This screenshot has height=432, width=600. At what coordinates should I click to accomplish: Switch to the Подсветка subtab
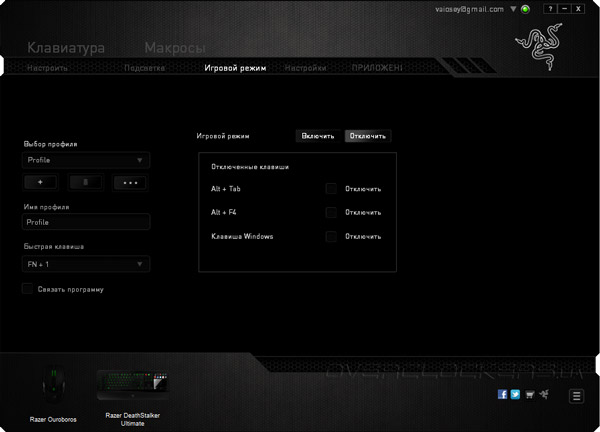pos(145,68)
